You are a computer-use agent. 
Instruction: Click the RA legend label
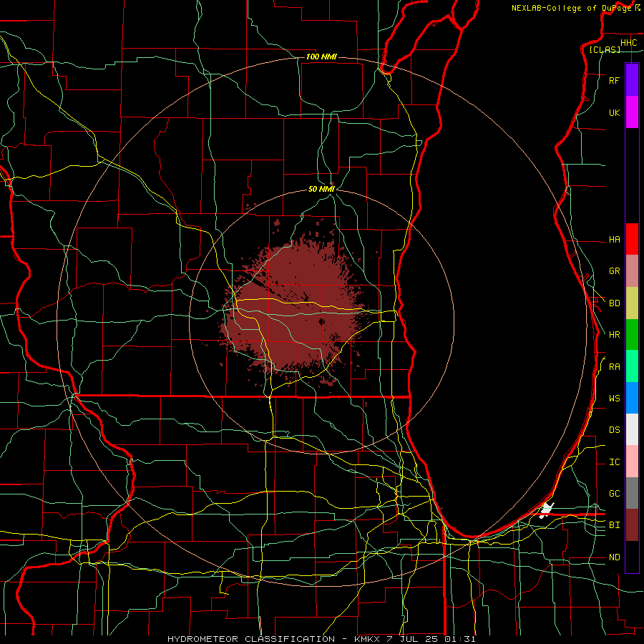tap(614, 367)
